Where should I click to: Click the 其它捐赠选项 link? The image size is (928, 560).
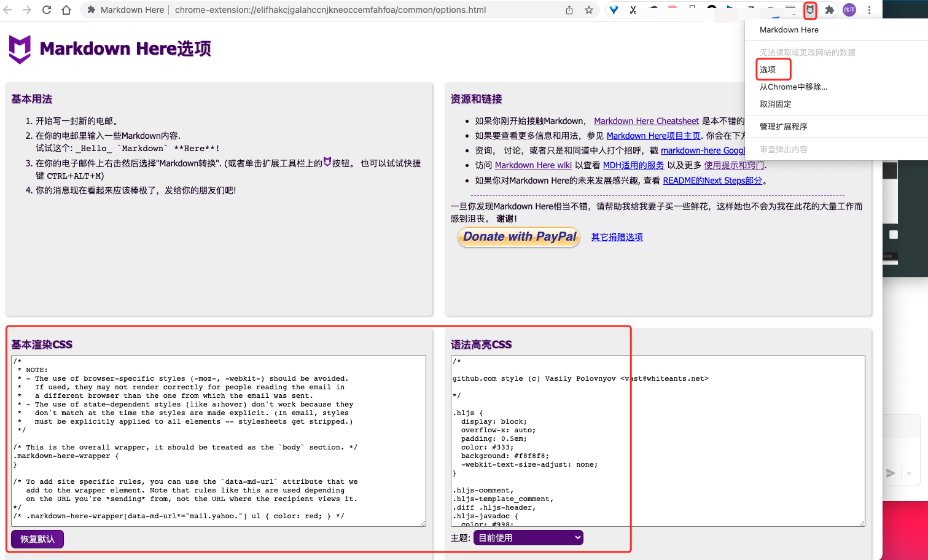tap(617, 236)
